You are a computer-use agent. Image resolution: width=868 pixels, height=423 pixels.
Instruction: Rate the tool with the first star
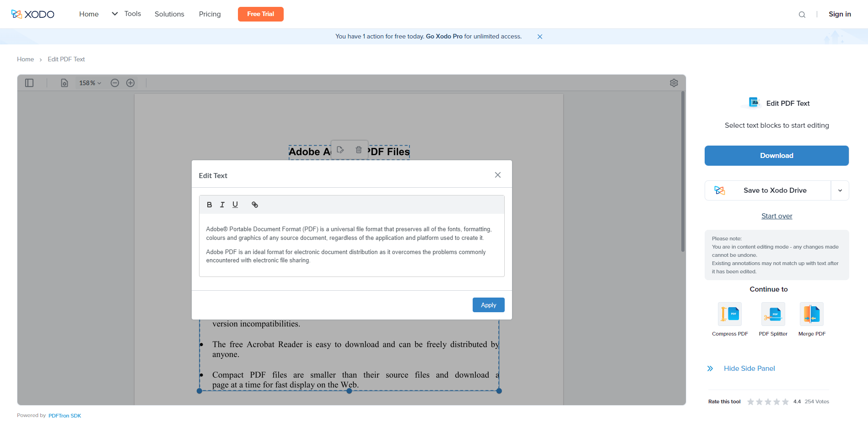(750, 402)
